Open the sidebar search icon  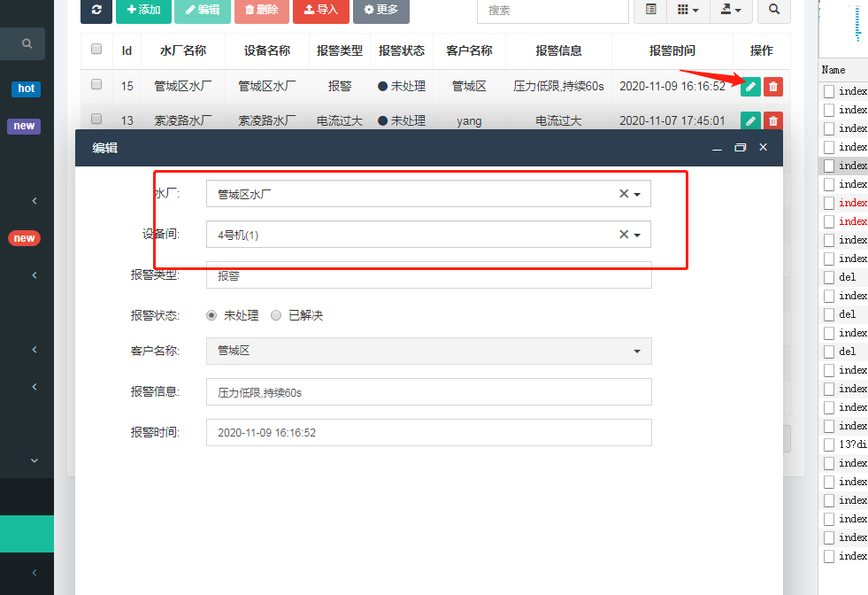(27, 43)
